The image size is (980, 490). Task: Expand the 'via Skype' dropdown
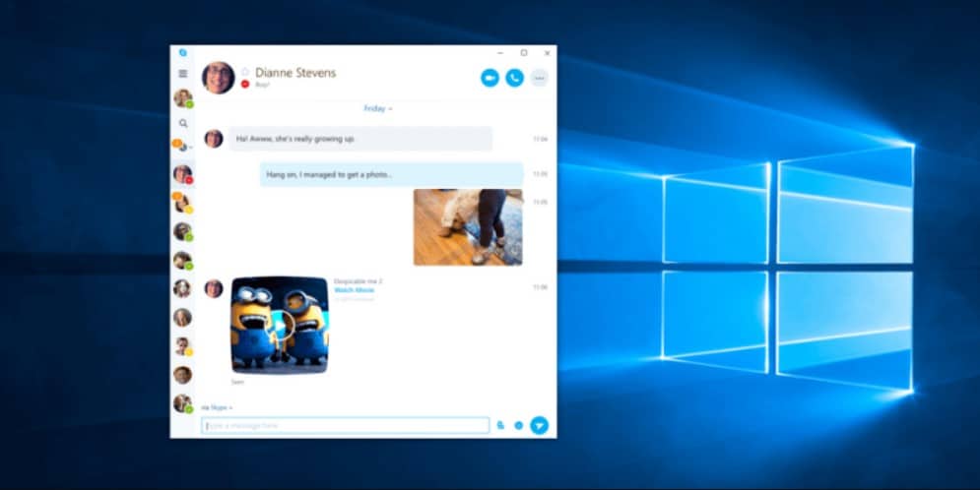point(217,407)
